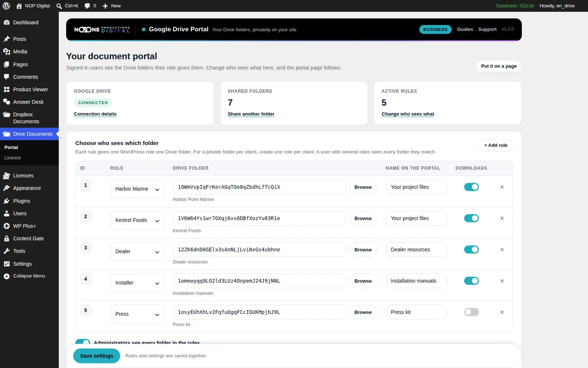The height and width of the screenshot is (368, 588).
Task: Click the Posts pushpin icon
Action: (6, 39)
